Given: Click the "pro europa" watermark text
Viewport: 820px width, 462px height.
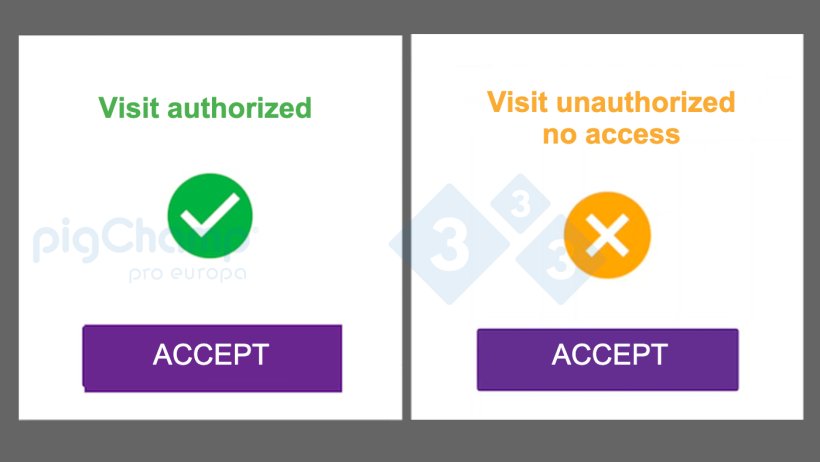Looking at the screenshot, I should pos(187,273).
